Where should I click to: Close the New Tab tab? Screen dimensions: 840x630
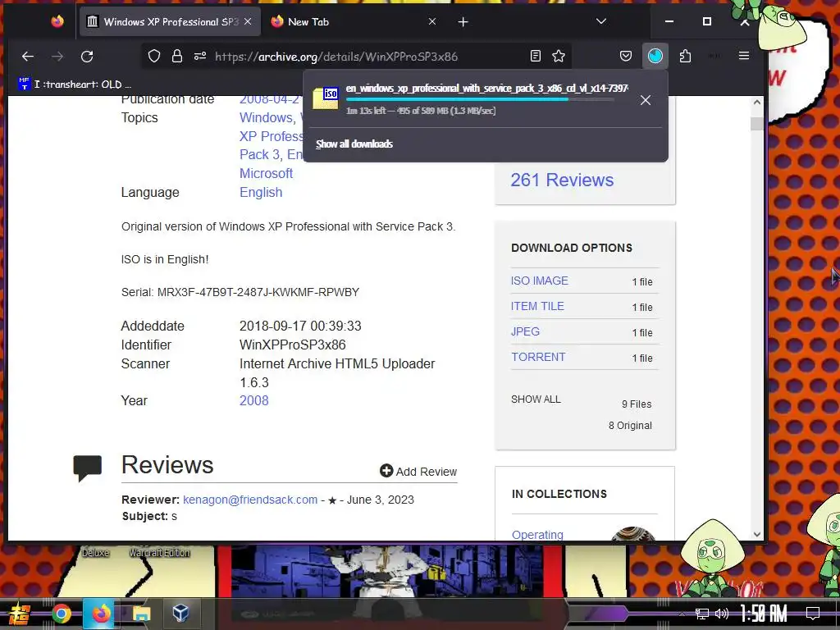coord(432,21)
